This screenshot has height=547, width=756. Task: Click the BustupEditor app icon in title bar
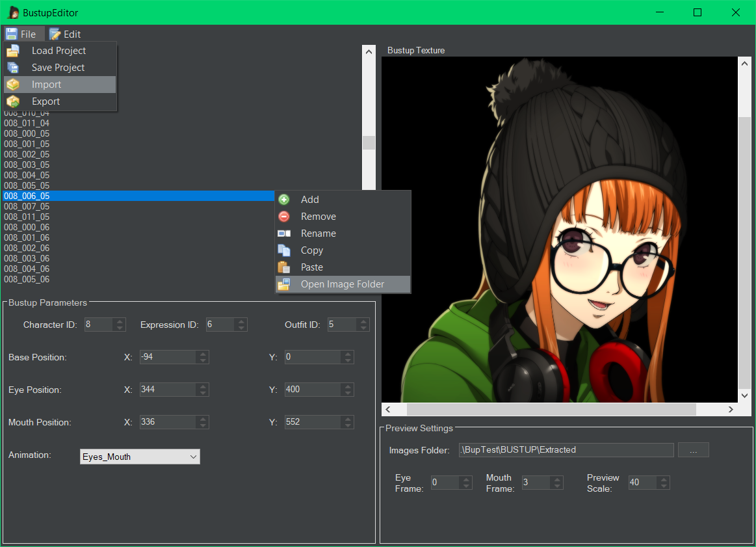pos(14,12)
